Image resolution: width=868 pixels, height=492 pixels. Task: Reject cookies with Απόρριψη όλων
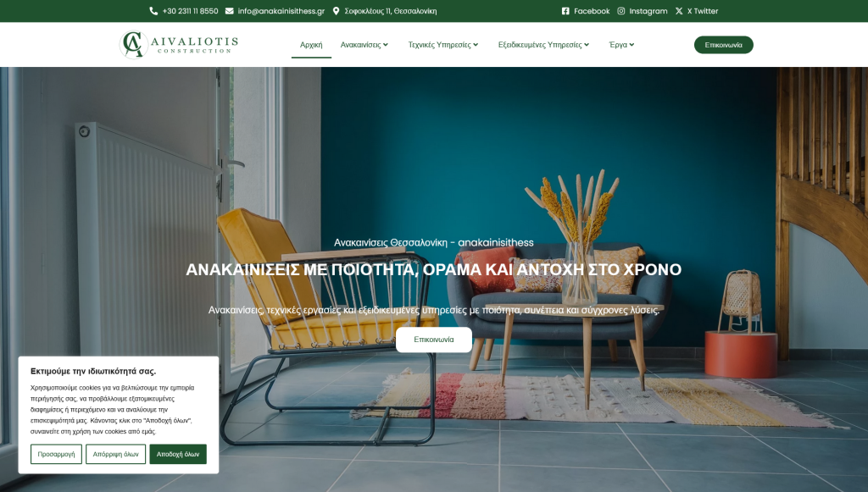(115, 454)
